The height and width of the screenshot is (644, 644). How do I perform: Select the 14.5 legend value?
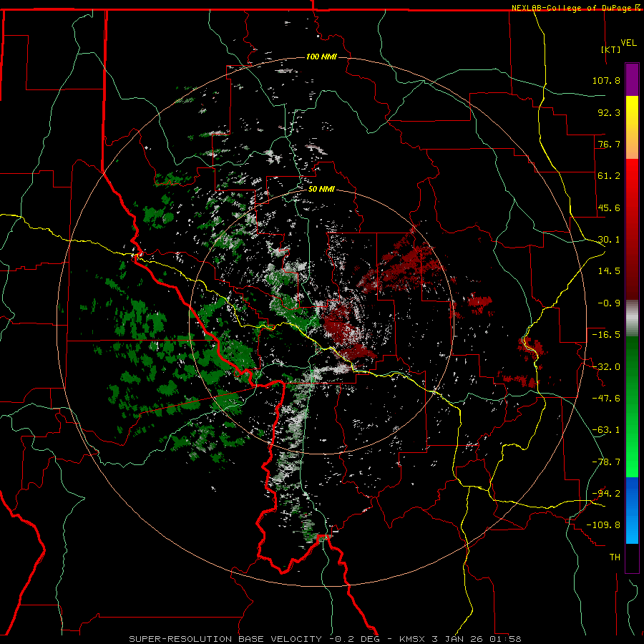[609, 271]
